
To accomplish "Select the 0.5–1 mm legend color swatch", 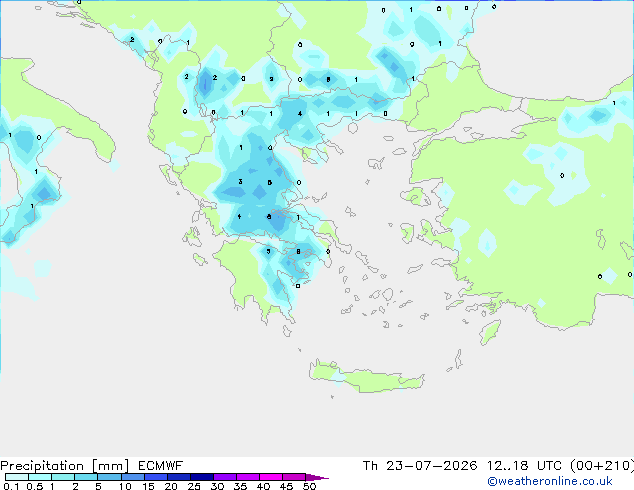I will (40, 477).
